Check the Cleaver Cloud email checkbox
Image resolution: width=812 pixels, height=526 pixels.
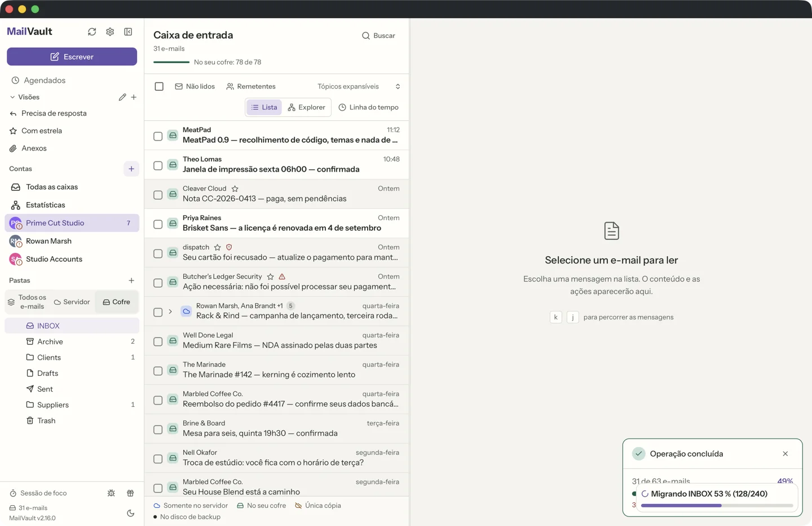click(x=158, y=195)
